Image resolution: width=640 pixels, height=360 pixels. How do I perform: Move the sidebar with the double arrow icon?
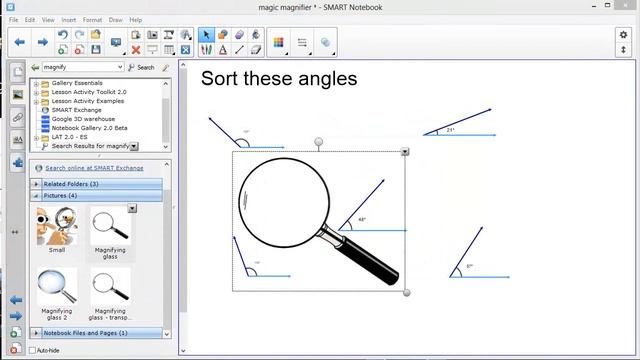15,232
